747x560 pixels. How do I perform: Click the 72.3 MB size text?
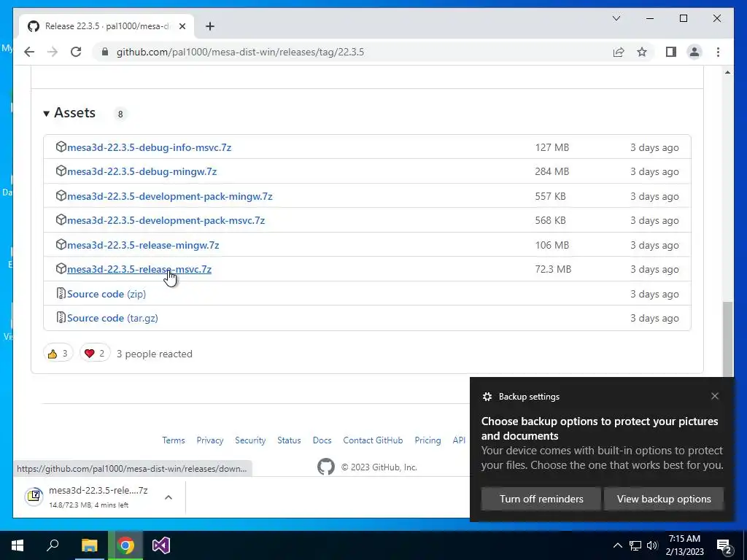pos(553,269)
